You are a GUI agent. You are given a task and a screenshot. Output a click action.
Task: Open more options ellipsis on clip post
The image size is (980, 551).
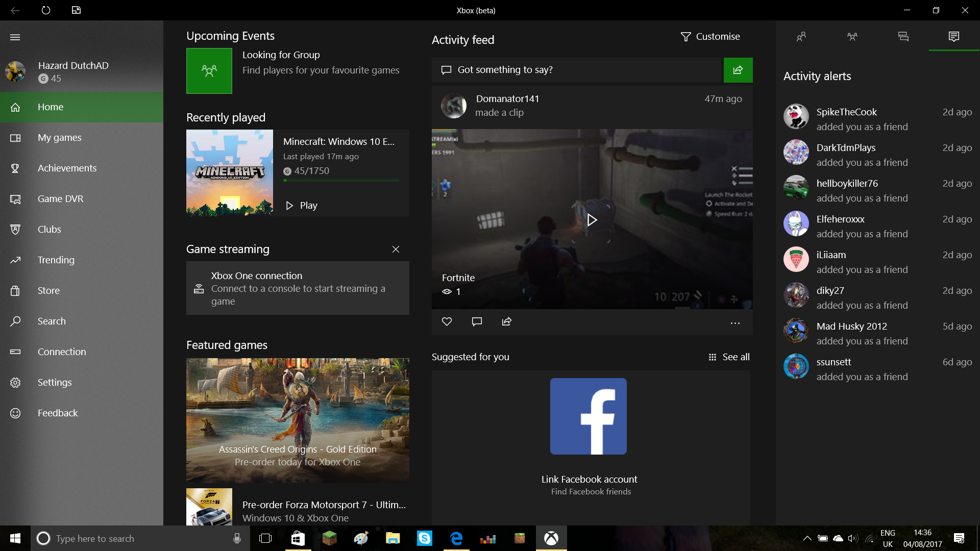tap(735, 323)
